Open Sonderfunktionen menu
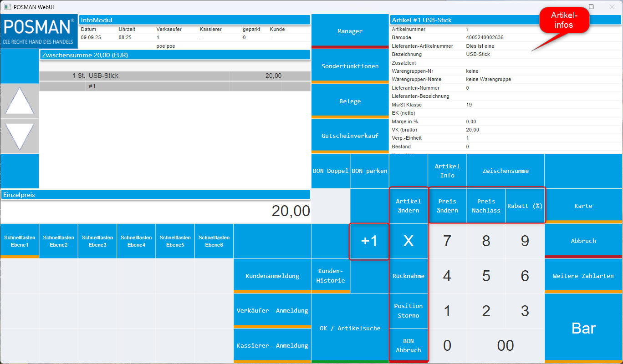Image resolution: width=623 pixels, height=364 pixels. coord(350,66)
